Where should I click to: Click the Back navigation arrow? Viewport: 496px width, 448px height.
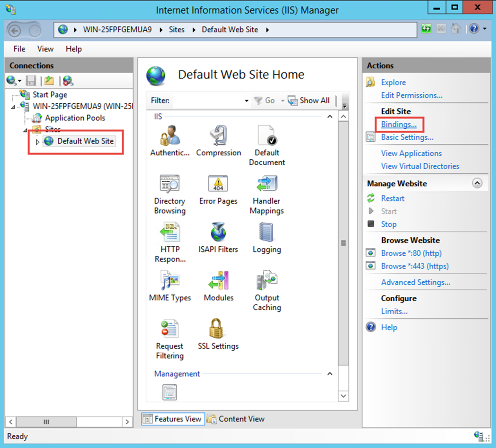15,30
